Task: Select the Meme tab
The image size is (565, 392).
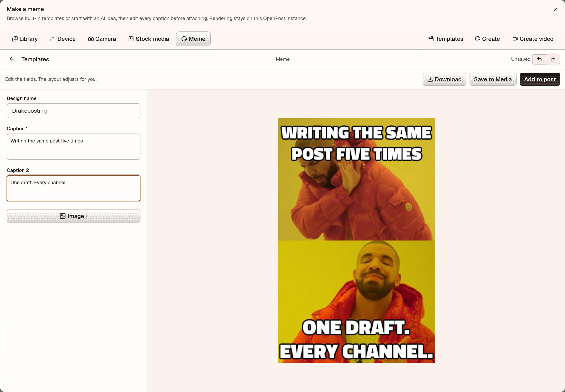Action: tap(193, 39)
